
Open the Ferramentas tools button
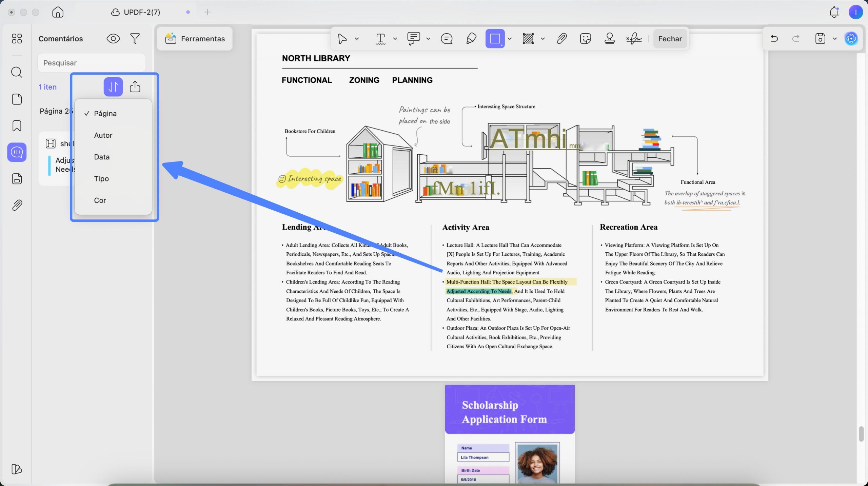195,39
